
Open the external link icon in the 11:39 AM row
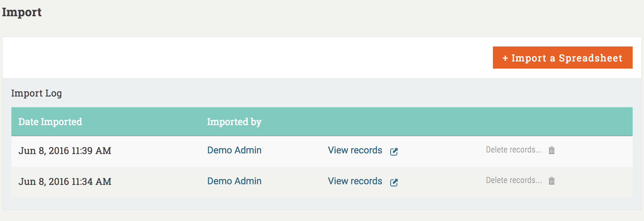pyautogui.click(x=394, y=151)
